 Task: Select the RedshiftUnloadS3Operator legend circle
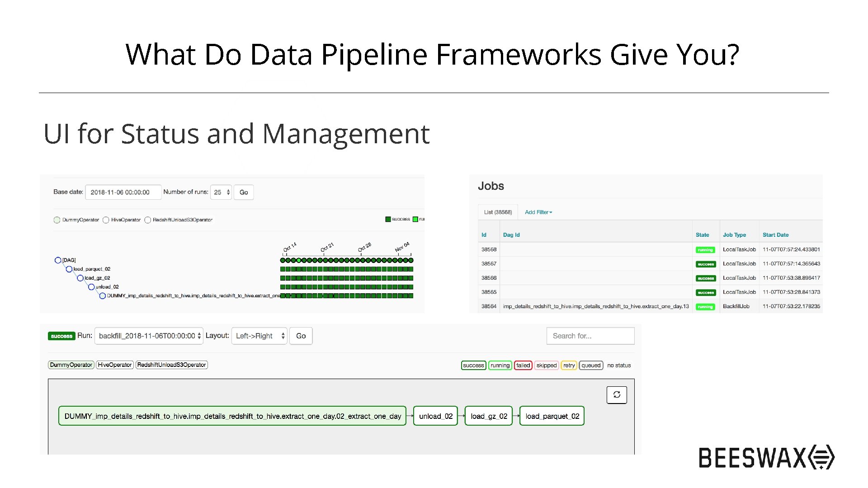point(147,220)
